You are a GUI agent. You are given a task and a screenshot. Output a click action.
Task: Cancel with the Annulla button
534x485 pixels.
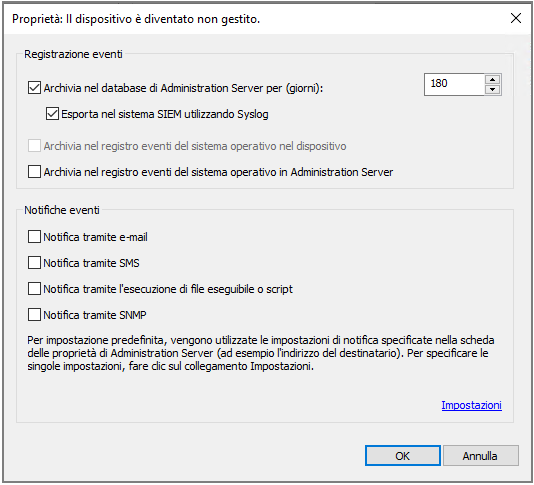[481, 456]
